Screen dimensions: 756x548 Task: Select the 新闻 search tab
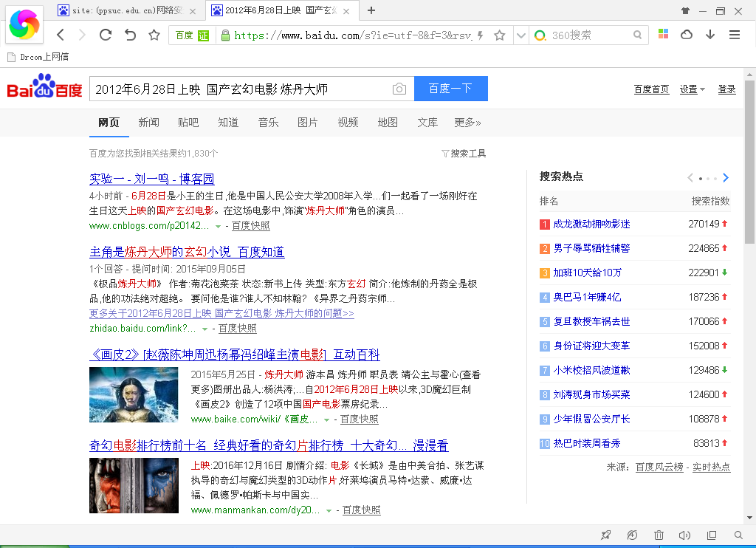[148, 123]
